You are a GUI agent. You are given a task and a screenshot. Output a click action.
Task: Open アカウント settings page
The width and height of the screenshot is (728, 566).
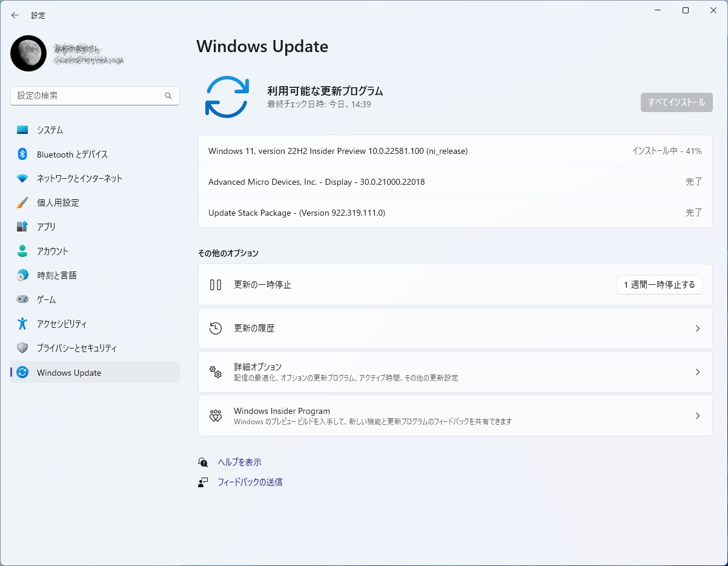tap(95, 251)
